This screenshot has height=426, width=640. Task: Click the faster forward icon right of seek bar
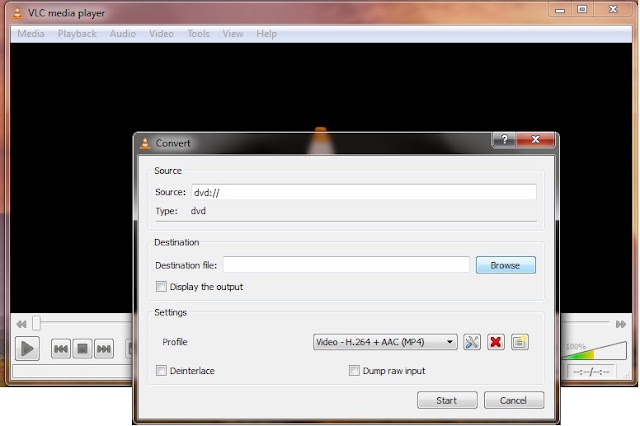pyautogui.click(x=621, y=324)
